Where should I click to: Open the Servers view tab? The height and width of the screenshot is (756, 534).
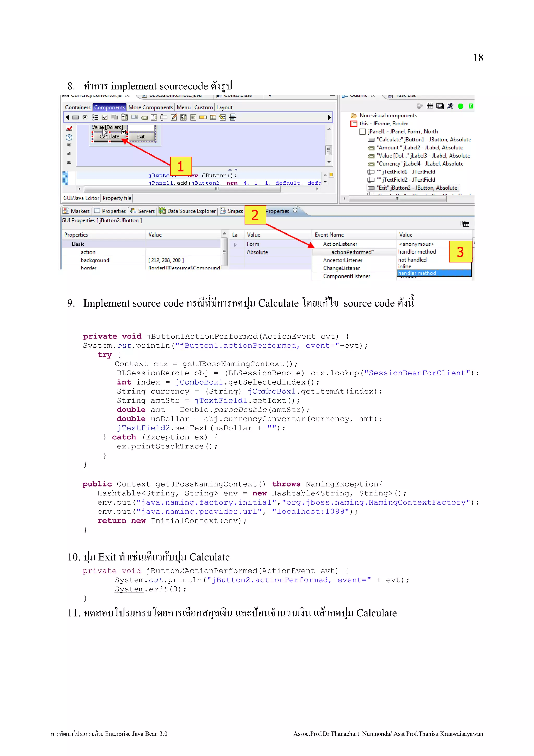pyautogui.click(x=143, y=211)
